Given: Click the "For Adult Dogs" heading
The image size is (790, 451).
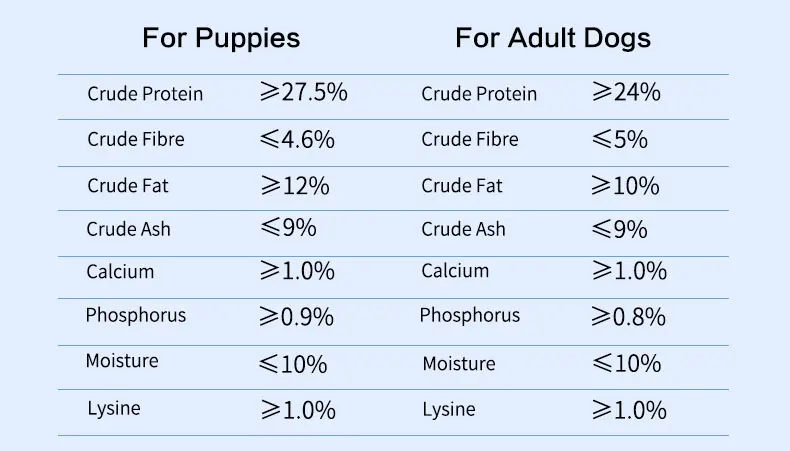Looking at the screenshot, I should (553, 39).
